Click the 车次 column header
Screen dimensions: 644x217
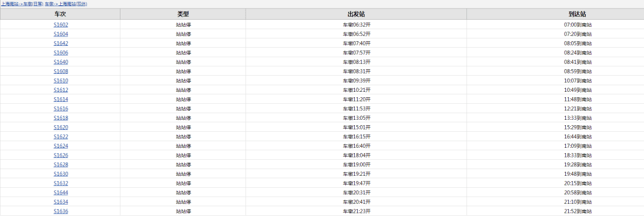click(60, 14)
